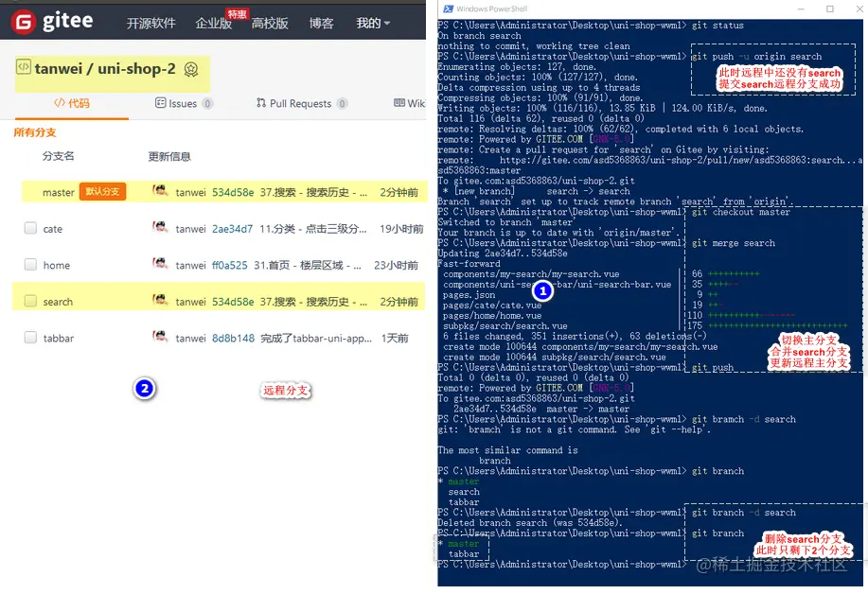Click commit message 11.分类 - 点击三级分...
This screenshot has height=594, width=868.
click(312, 229)
